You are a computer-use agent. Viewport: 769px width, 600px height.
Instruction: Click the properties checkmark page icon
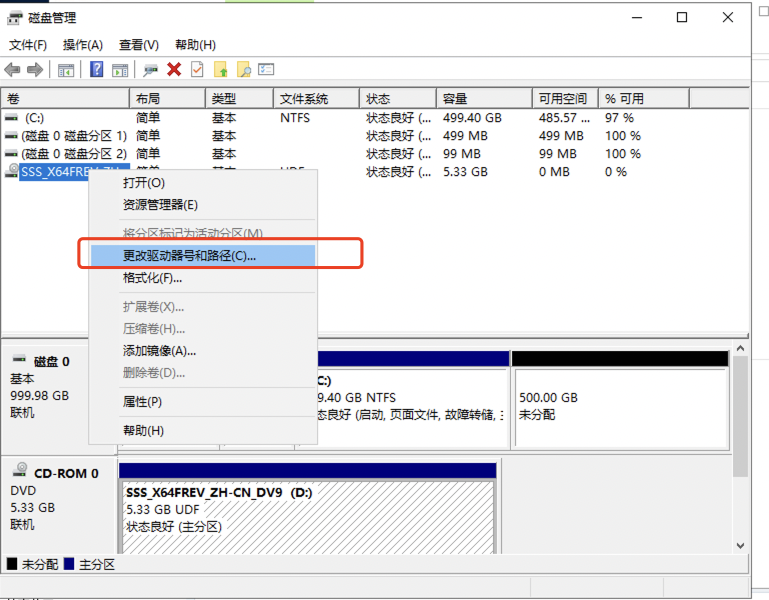pos(197,69)
